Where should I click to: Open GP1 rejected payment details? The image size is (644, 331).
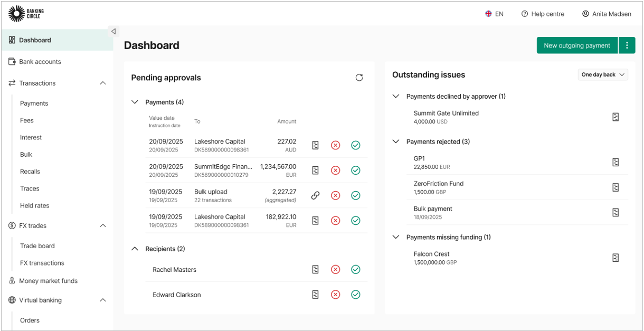coord(615,163)
